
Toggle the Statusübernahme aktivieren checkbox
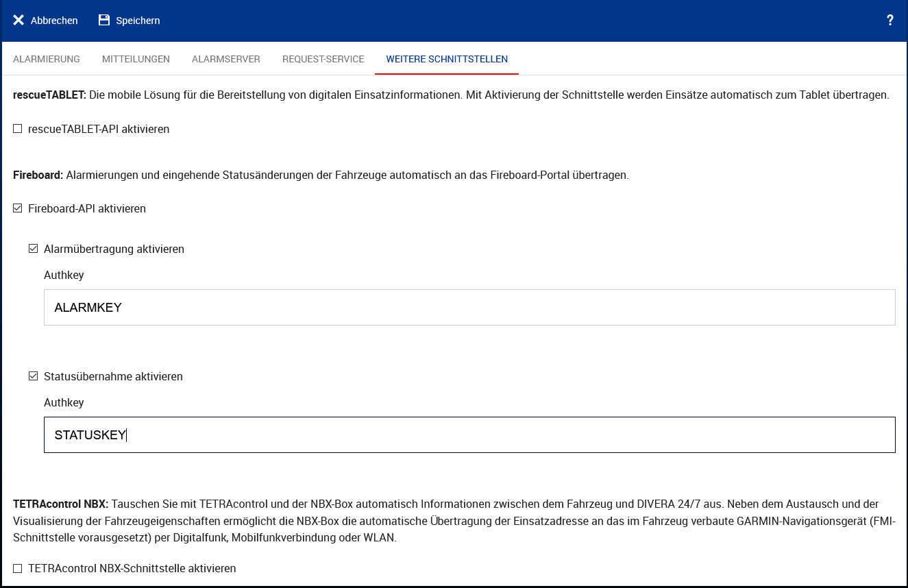(x=33, y=376)
